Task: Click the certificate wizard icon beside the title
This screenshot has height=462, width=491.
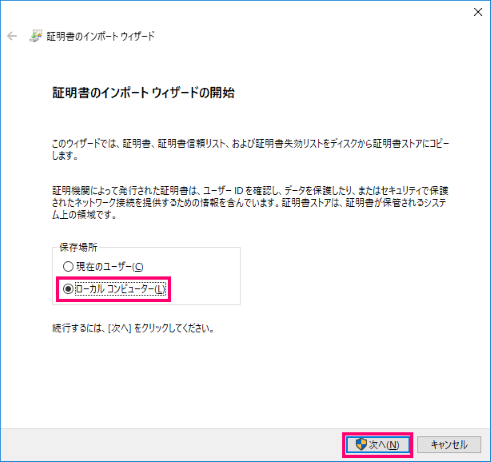Action: 36,36
